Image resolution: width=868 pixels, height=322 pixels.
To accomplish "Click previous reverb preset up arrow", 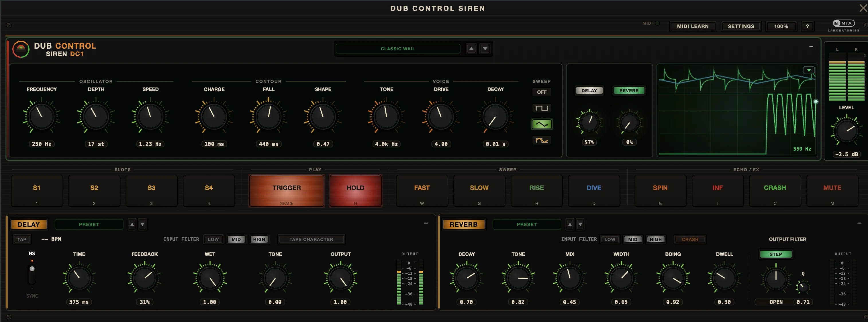I will point(570,224).
